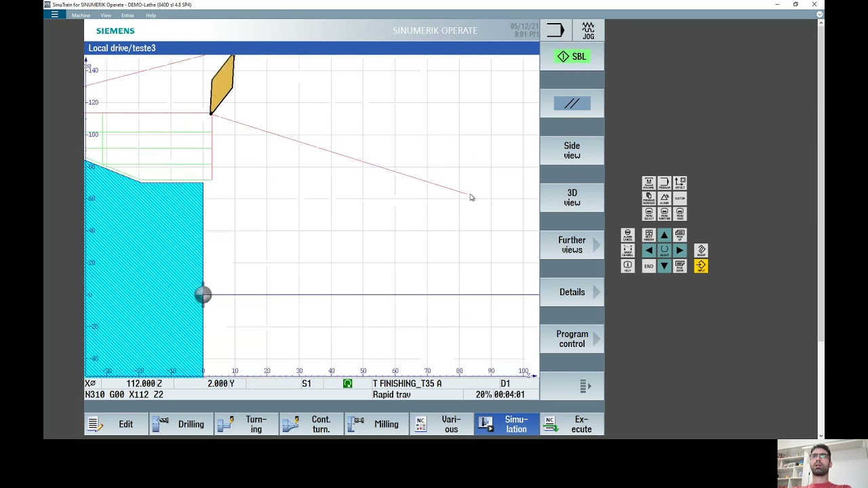This screenshot has height=488, width=868.
Task: Click the MENU USER key
Action: pyautogui.click(x=679, y=213)
